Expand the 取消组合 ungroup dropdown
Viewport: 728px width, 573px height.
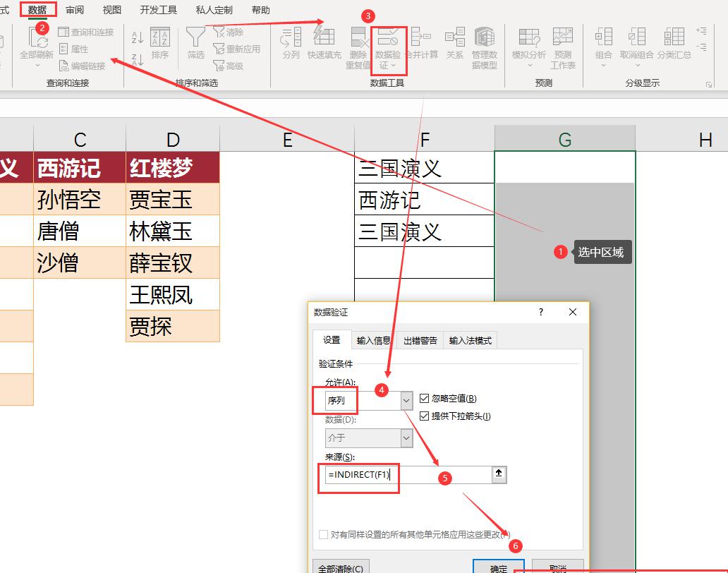(638, 65)
